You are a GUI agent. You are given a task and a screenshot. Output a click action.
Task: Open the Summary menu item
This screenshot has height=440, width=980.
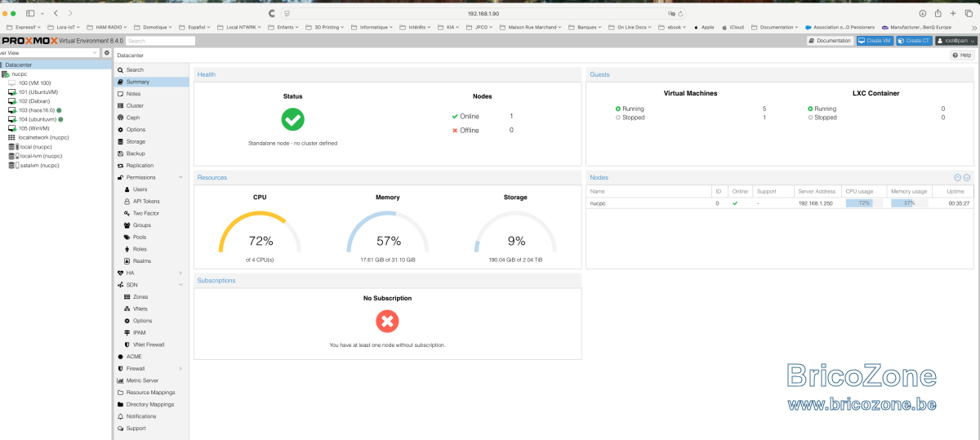pyautogui.click(x=150, y=82)
